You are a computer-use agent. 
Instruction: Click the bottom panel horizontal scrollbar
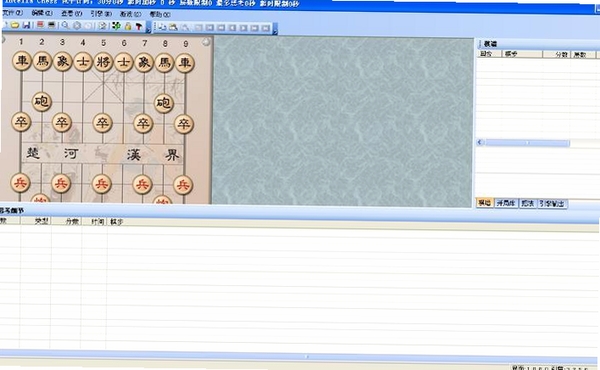pos(298,356)
